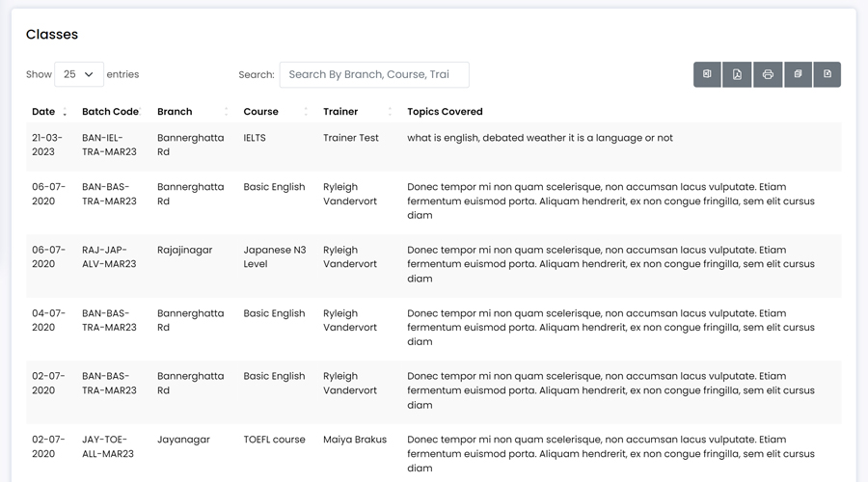Print the classes table
Viewport: 868px width, 482px height.
coord(768,74)
